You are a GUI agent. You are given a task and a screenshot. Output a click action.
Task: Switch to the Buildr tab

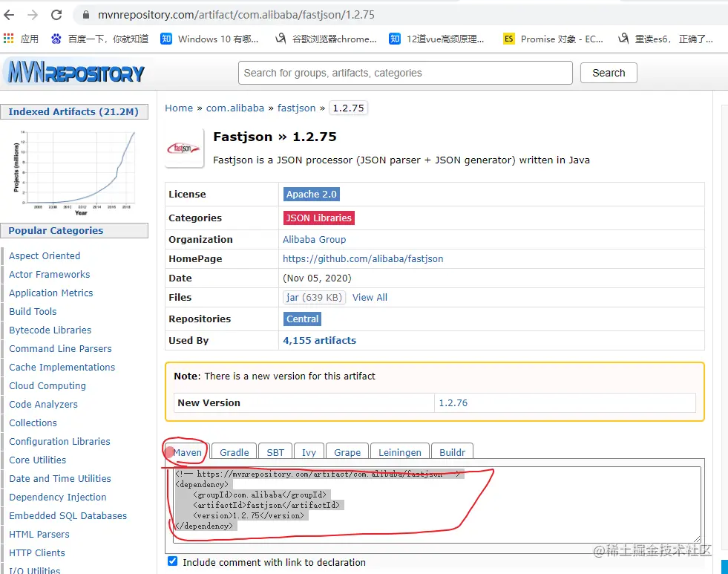coord(452,452)
